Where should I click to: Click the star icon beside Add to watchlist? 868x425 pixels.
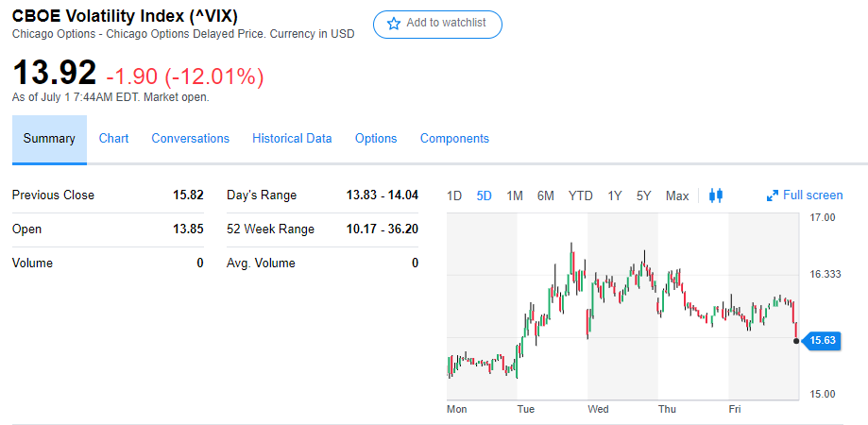(x=394, y=24)
